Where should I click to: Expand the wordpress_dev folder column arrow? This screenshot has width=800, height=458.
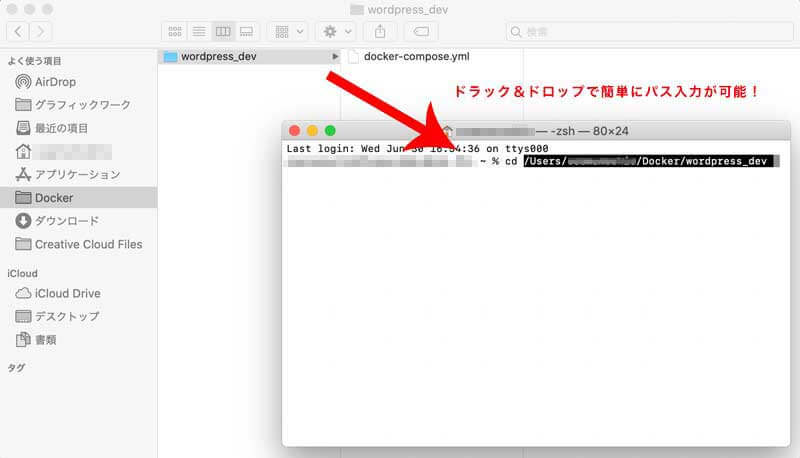tap(335, 57)
